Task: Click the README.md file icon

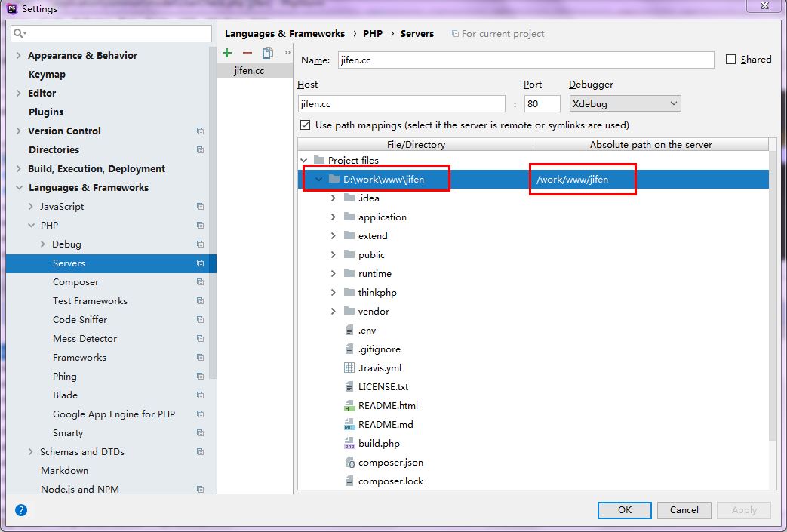Action: [x=349, y=425]
